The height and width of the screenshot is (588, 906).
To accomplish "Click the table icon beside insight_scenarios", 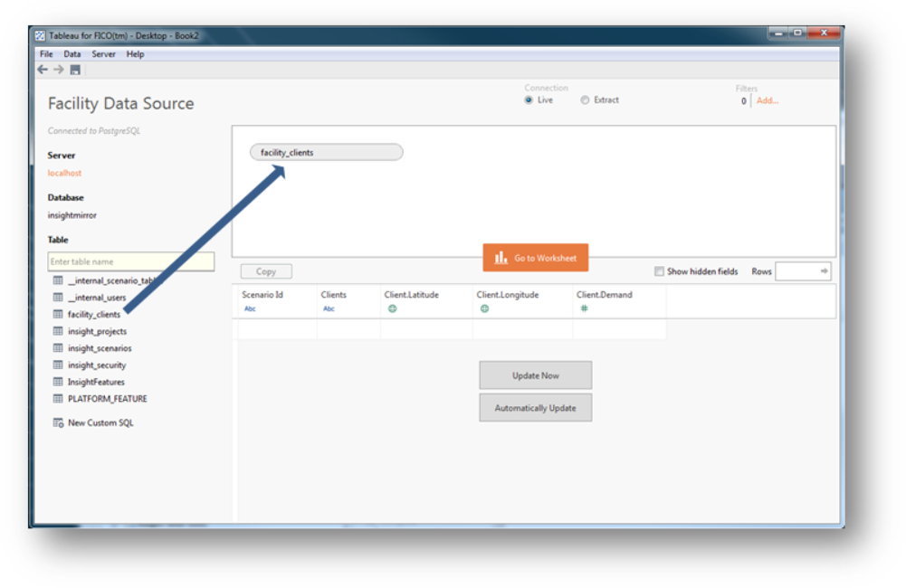I will (58, 347).
